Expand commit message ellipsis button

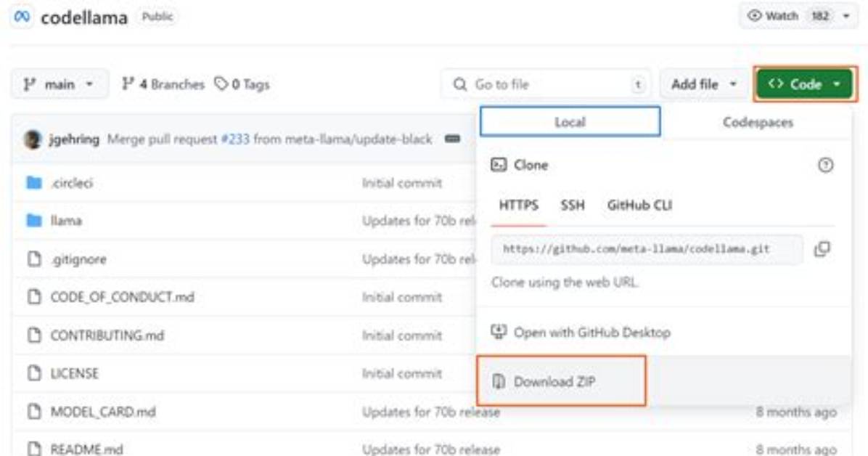[x=452, y=139]
